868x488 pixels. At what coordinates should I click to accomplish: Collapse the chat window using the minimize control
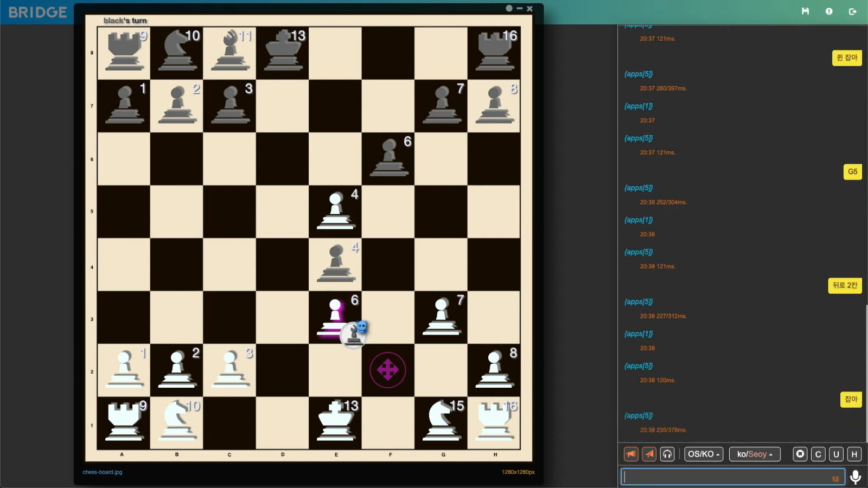(x=520, y=9)
